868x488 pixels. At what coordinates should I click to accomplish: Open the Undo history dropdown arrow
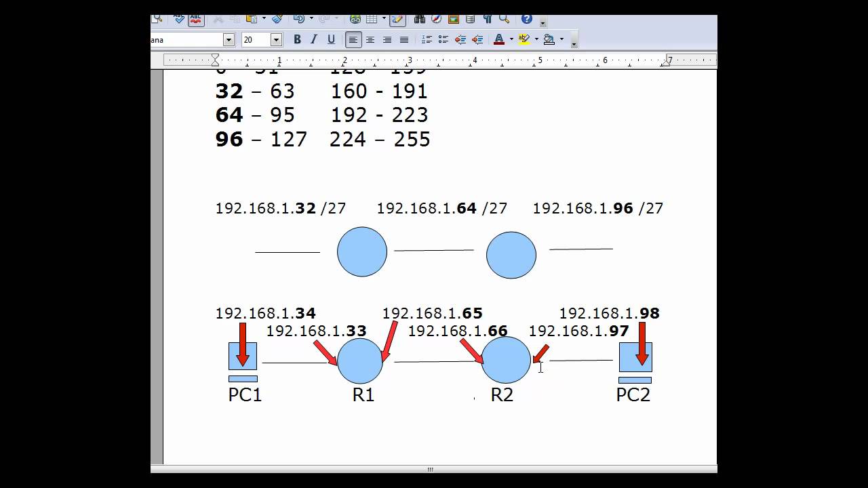coord(311,19)
